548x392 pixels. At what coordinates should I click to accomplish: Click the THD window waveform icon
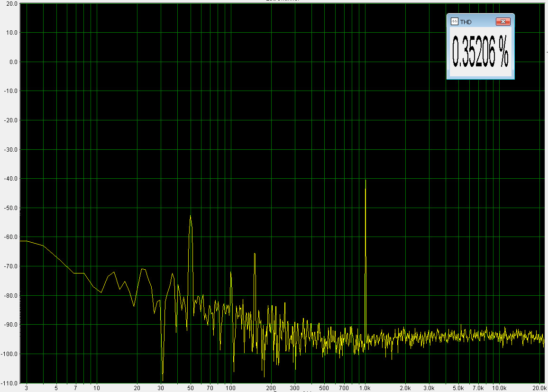click(x=454, y=22)
